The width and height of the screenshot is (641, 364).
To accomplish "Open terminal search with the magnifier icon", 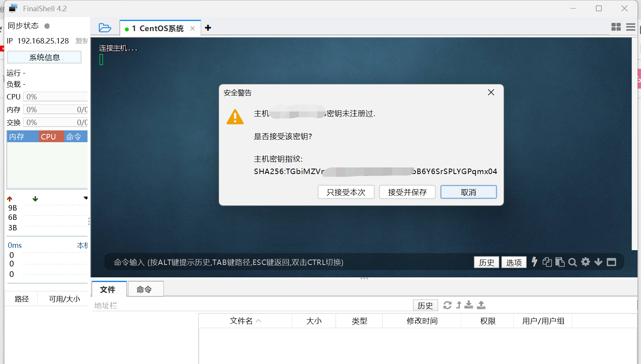I will point(573,262).
